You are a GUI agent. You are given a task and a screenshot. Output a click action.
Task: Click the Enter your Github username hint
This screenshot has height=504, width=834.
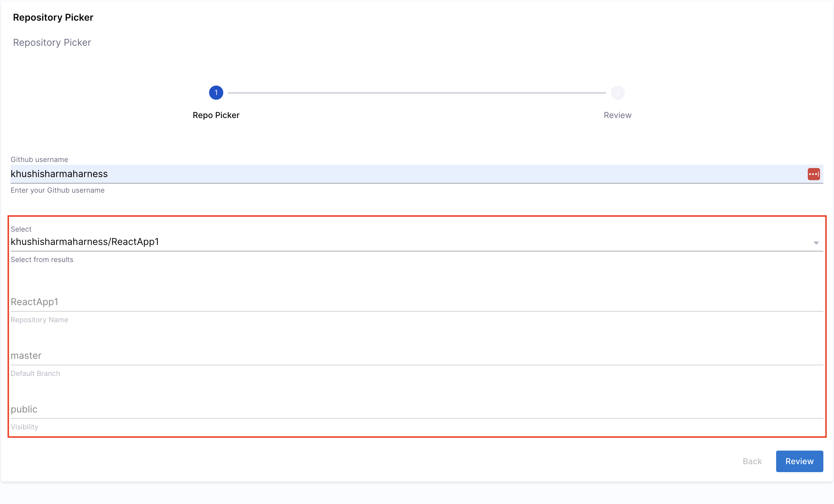click(x=58, y=190)
